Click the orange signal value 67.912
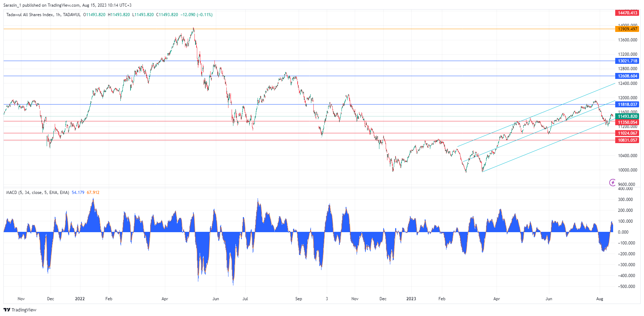 coord(93,193)
